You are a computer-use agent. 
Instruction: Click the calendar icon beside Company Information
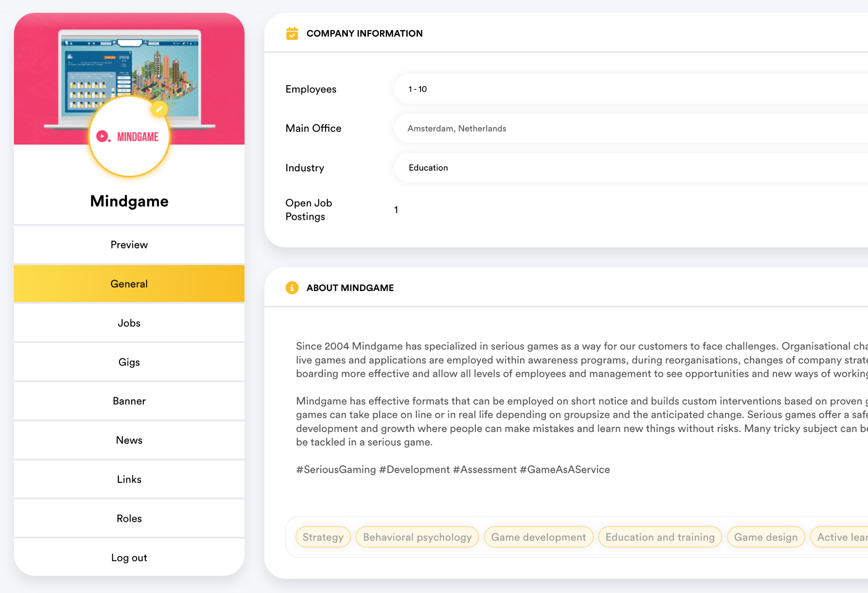click(292, 33)
